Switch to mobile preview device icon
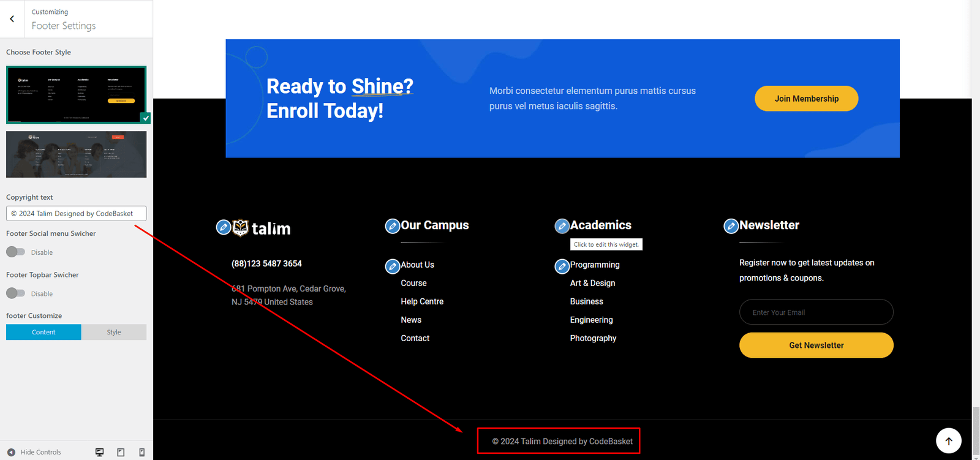This screenshot has height=460, width=980. [141, 452]
